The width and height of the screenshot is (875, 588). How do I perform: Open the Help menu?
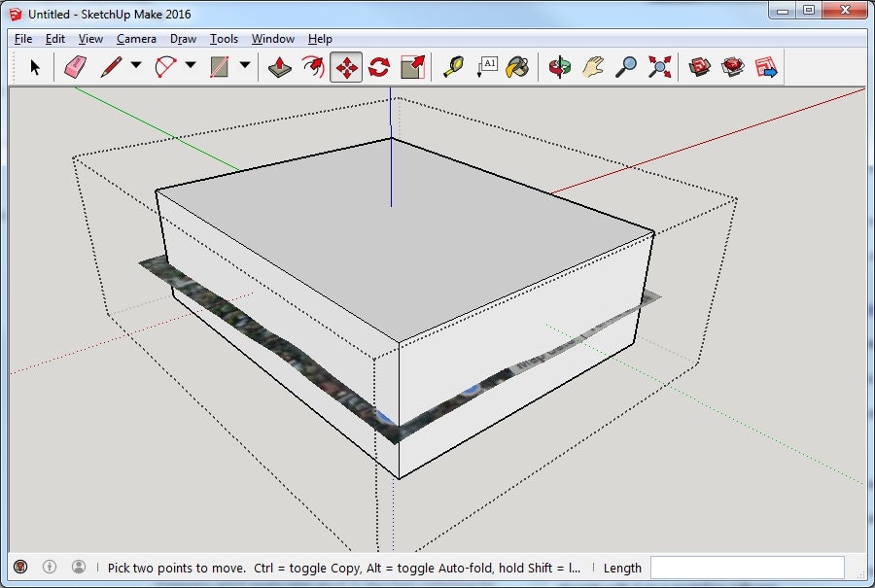320,39
